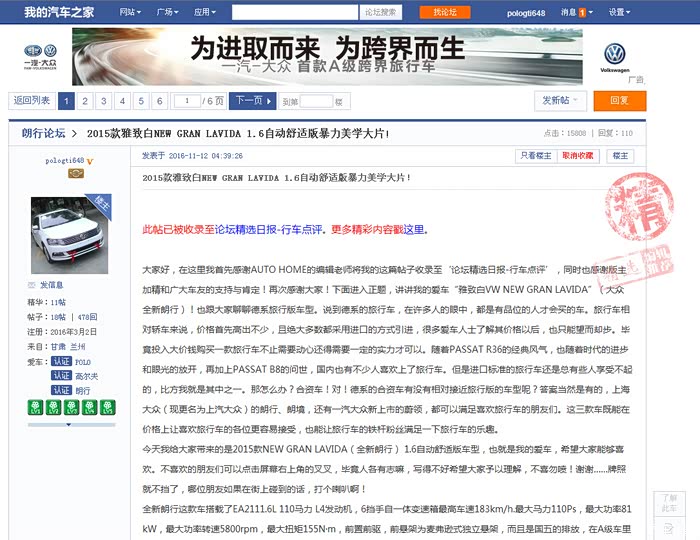Click the brown medal badge under username
Screen dimensions: 700x540
[x=76, y=174]
